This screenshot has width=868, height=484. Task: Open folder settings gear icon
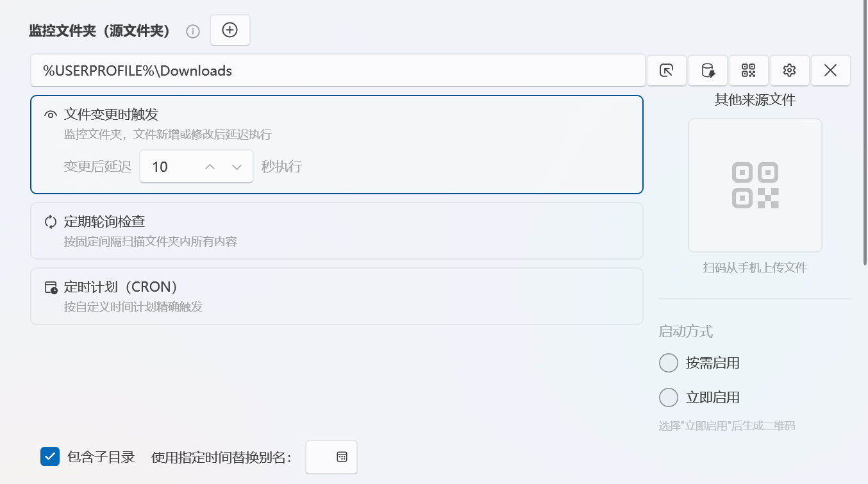790,71
